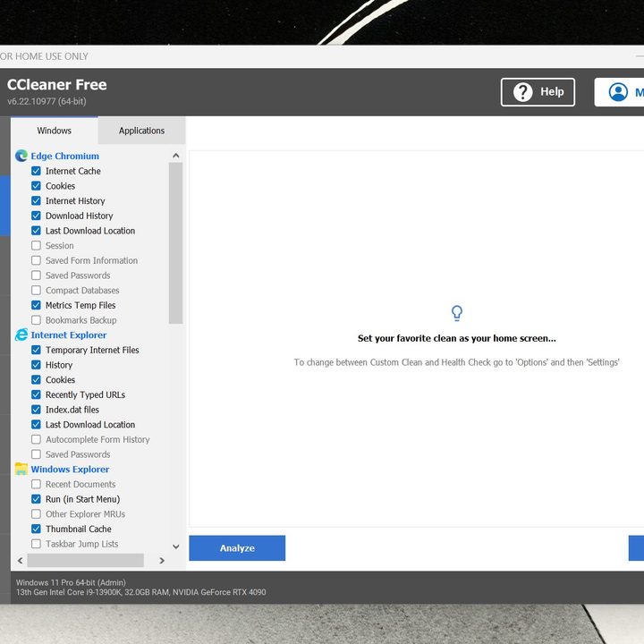Uncheck Download History checkbox
The width and height of the screenshot is (644, 644).
tap(36, 216)
